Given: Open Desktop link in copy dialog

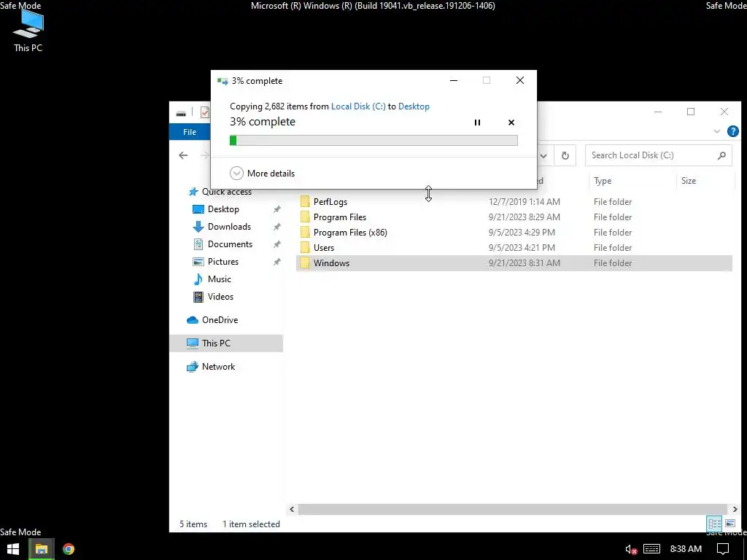Looking at the screenshot, I should (414, 106).
